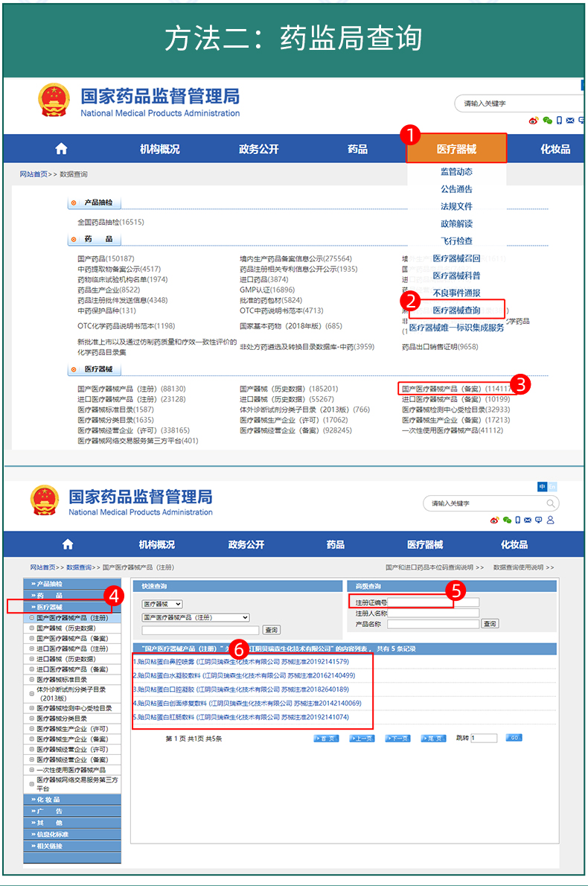Expand the 广告 sidebar section
The width and height of the screenshot is (588, 886).
72,811
